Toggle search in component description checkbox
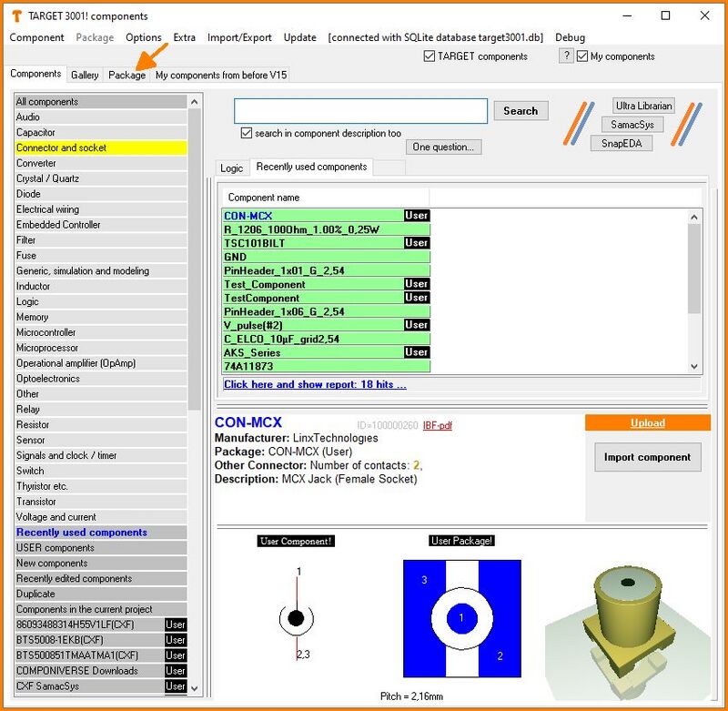 coord(247,133)
